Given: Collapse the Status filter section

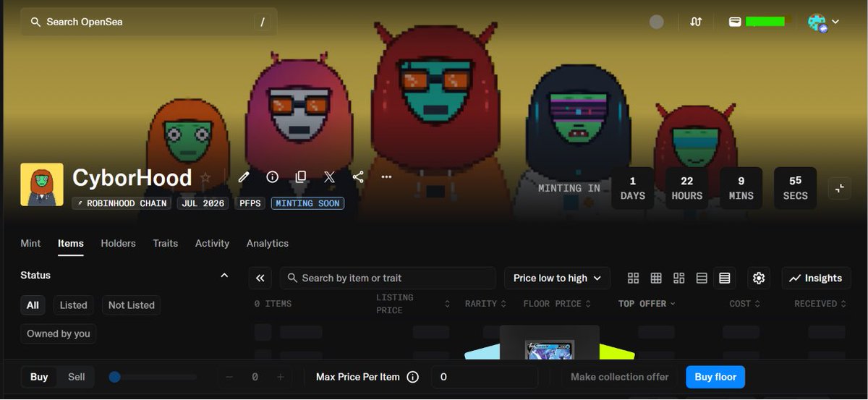Looking at the screenshot, I should [224, 276].
